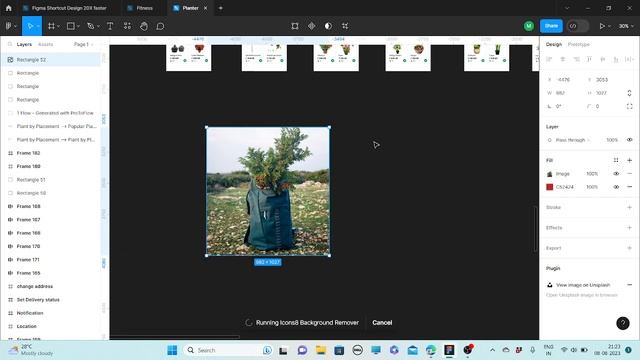This screenshot has width=640, height=360.
Task: Expand the Pen tools dropdown arrow
Action: 98,26
